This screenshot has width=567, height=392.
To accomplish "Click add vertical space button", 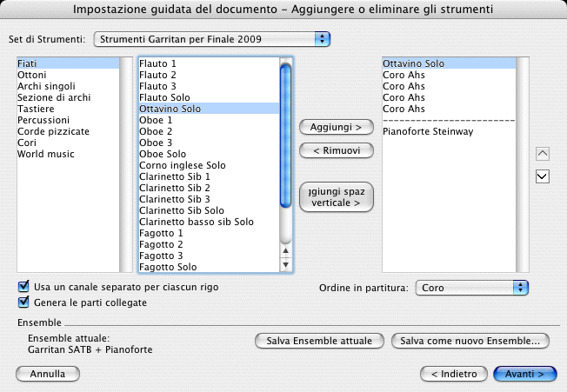I will [336, 197].
